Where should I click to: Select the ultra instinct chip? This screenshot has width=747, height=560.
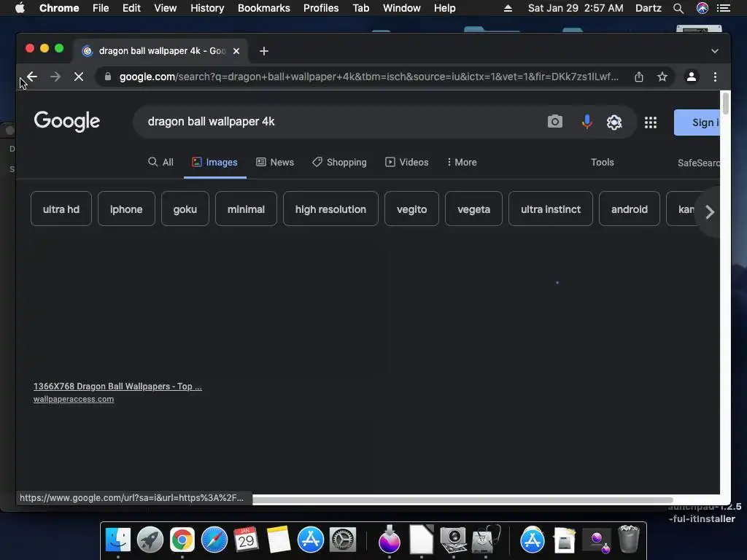(x=551, y=209)
